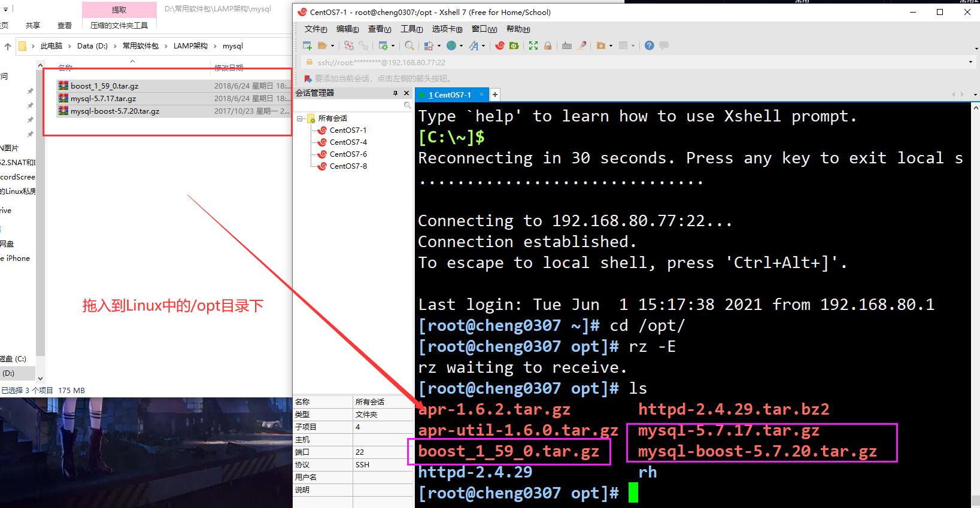Pin the session manager panel
This screenshot has width=980, height=508.
395,93
